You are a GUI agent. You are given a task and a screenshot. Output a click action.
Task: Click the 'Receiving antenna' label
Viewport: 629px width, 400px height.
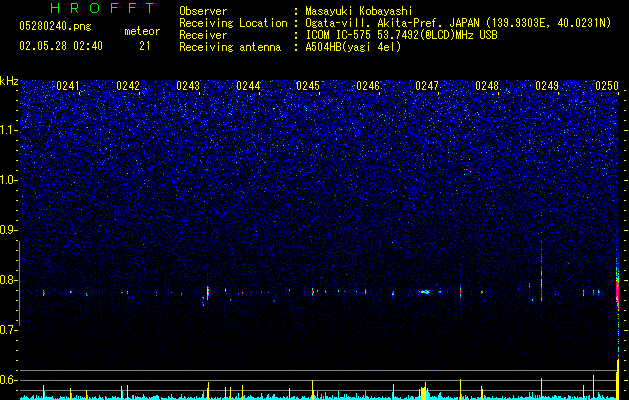coord(230,47)
